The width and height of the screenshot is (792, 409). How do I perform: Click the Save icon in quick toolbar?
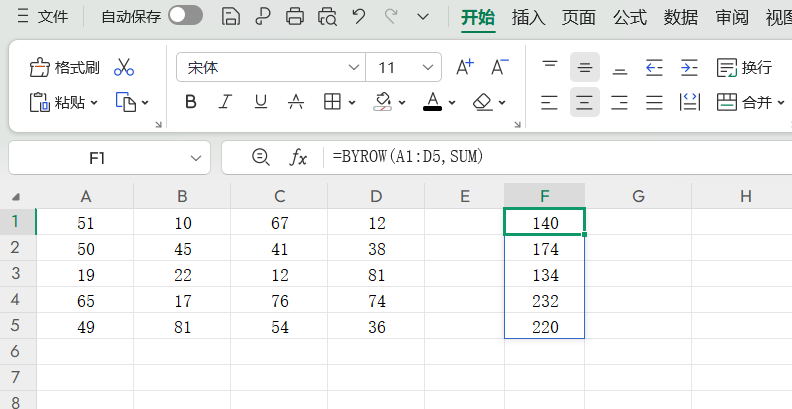click(230, 16)
